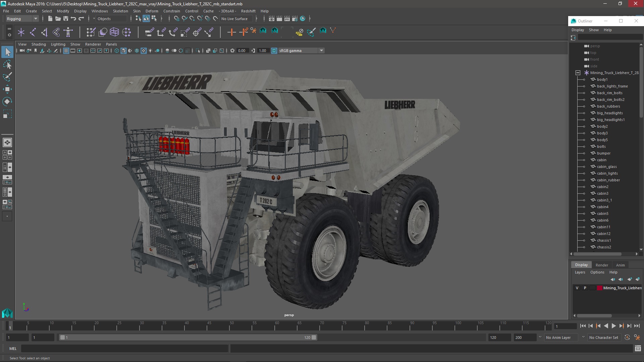Start IPR render from the status line
The height and width of the screenshot is (362, 644).
pos(287,19)
